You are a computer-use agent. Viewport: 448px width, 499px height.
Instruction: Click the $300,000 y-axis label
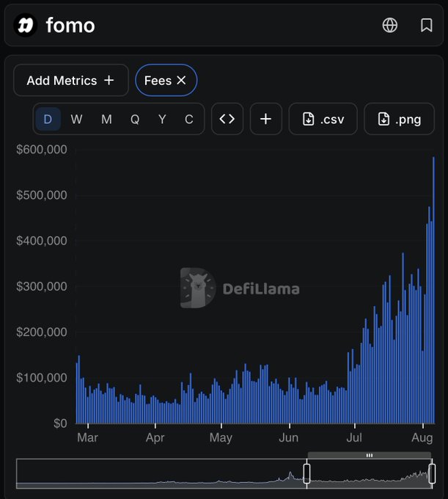[x=42, y=286]
